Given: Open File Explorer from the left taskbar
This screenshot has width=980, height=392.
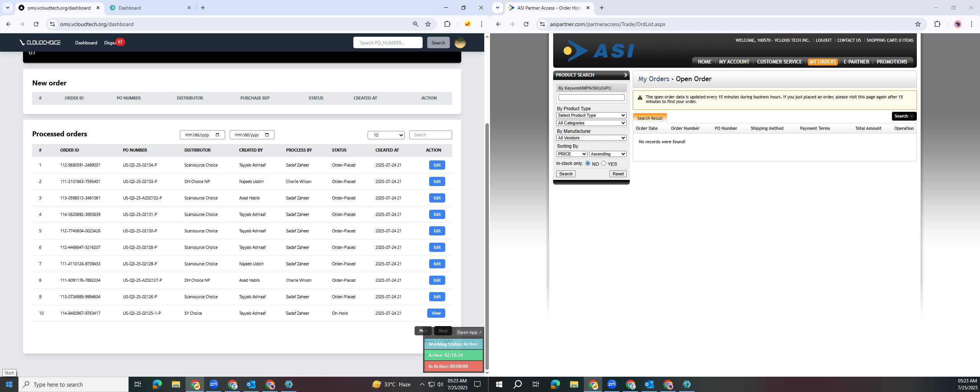Looking at the screenshot, I should pos(176,384).
